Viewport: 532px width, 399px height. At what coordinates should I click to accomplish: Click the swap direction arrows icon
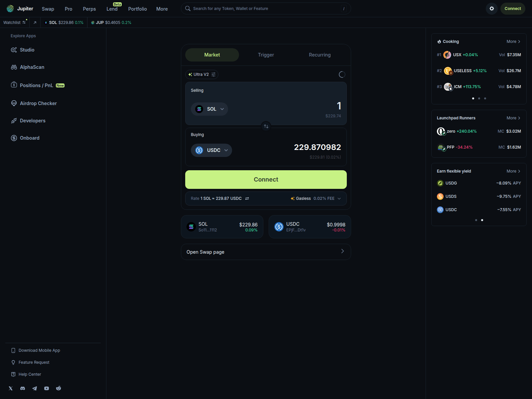tap(266, 126)
